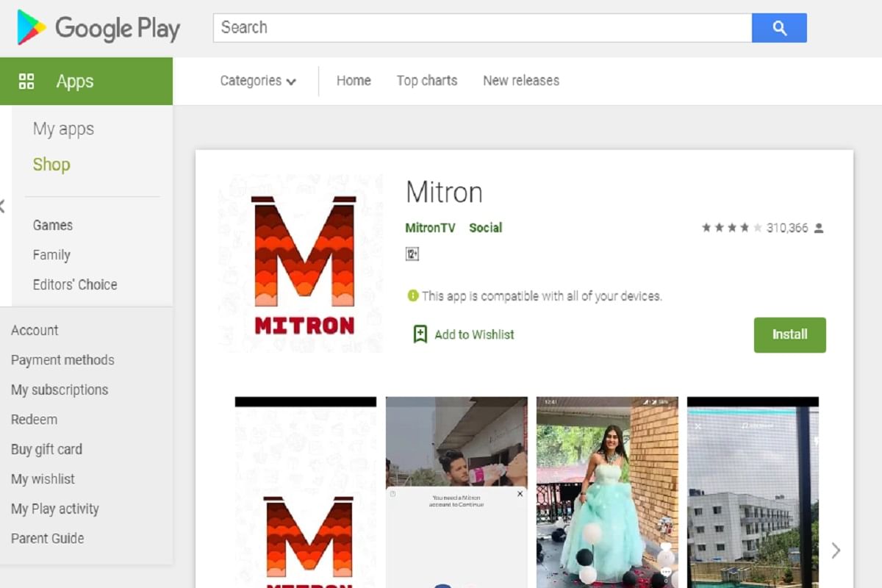Click the Add to Wishlist bookmark icon
The width and height of the screenshot is (882, 588).
coord(420,334)
